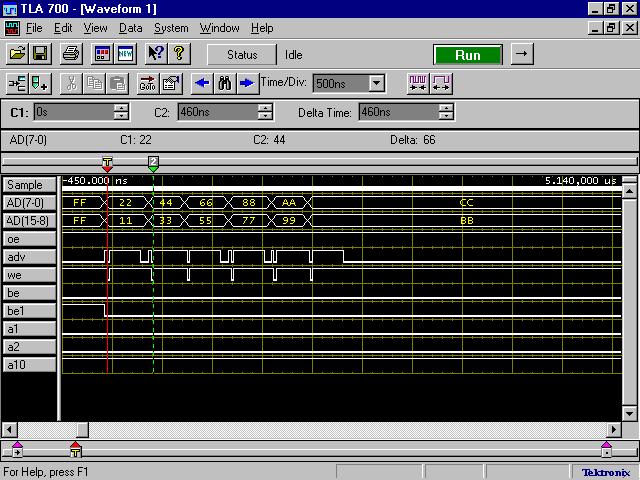Click the vertical scrollbar up arrow
Viewport: 640px width, 480px height.
pyautogui.click(x=630, y=192)
